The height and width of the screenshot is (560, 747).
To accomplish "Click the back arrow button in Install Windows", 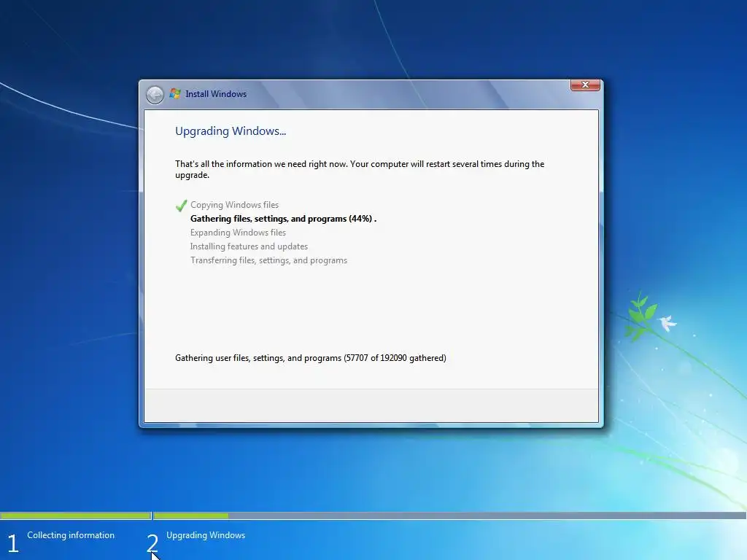I will pos(155,95).
